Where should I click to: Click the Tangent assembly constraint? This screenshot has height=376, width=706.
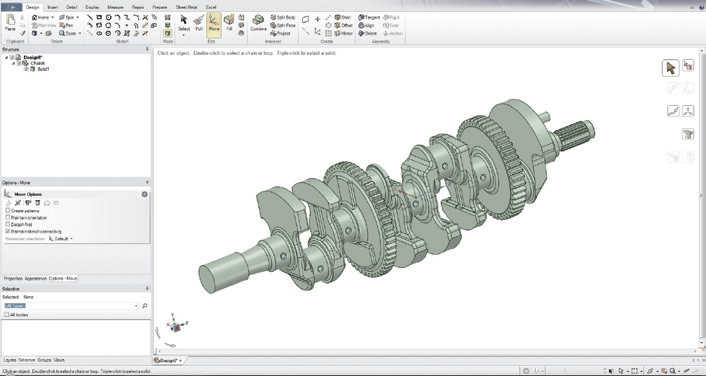pos(370,17)
